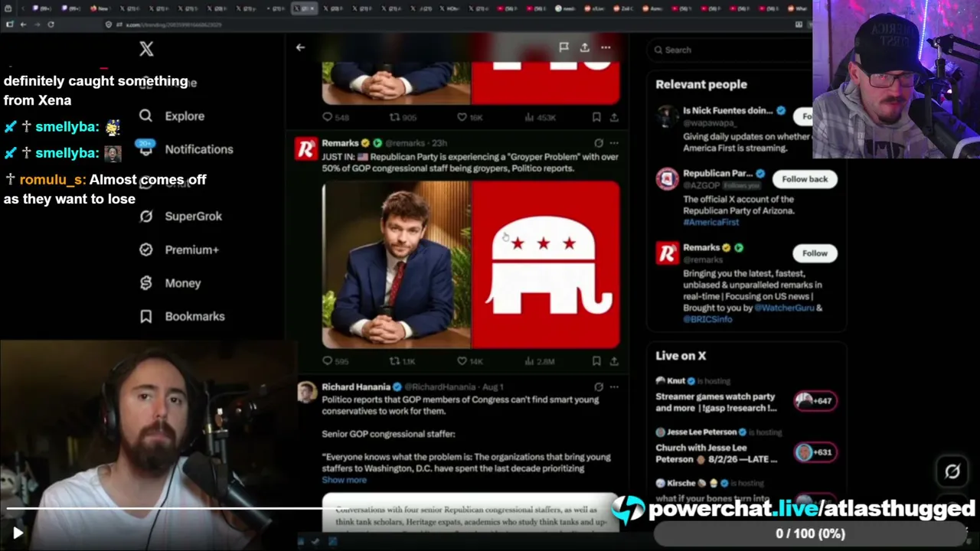Click the Bookmarks label in the sidebar

[194, 316]
